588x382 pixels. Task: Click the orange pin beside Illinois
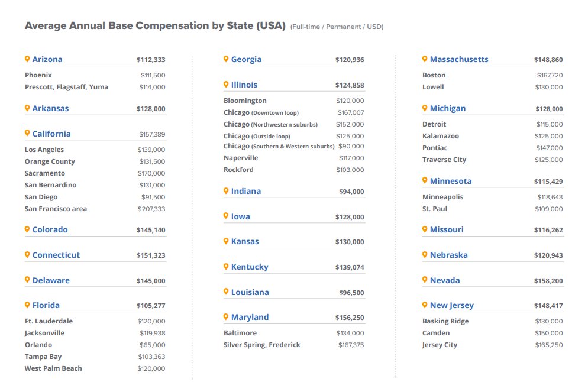(226, 85)
